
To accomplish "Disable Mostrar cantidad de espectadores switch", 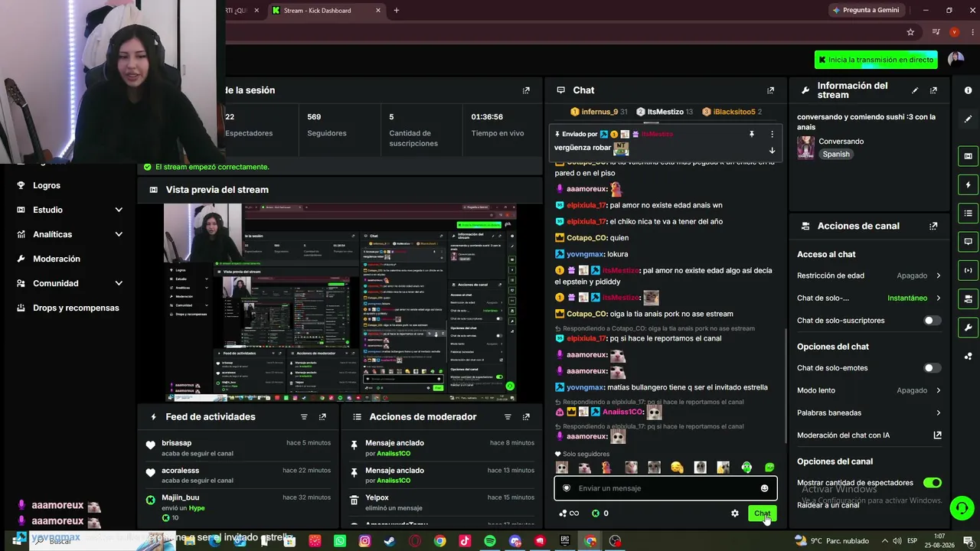I will [933, 483].
